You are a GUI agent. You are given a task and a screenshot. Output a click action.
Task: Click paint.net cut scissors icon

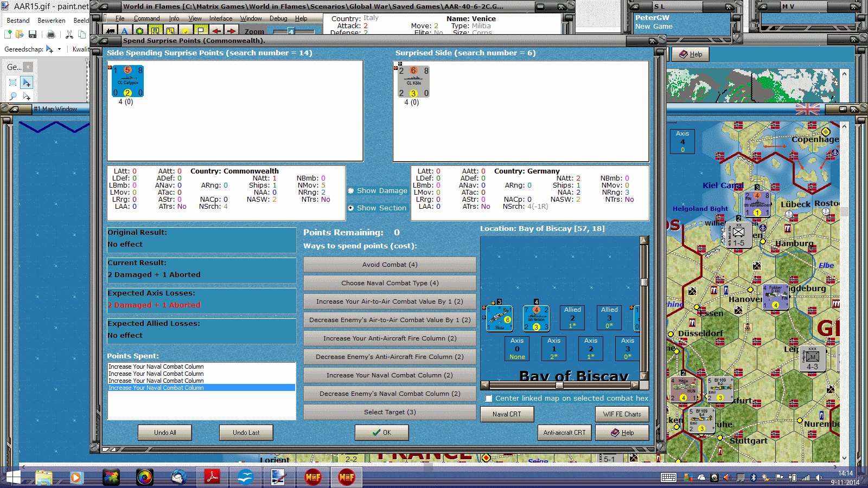pos(69,35)
